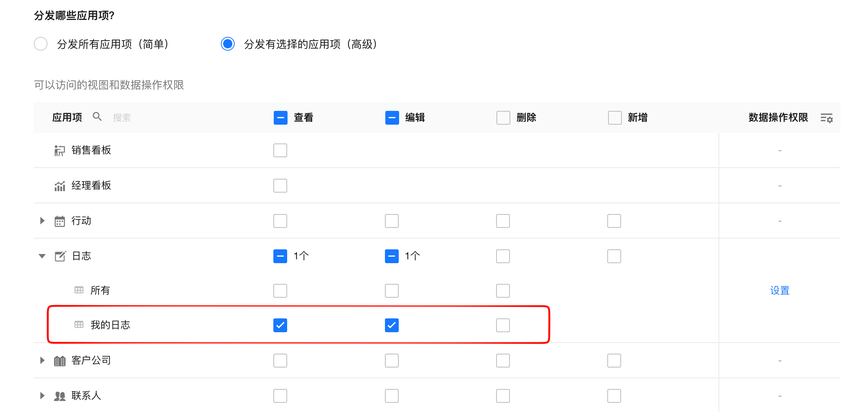The height and width of the screenshot is (412, 868).
Task: Click the 销售看板 presentation icon
Action: (x=59, y=150)
